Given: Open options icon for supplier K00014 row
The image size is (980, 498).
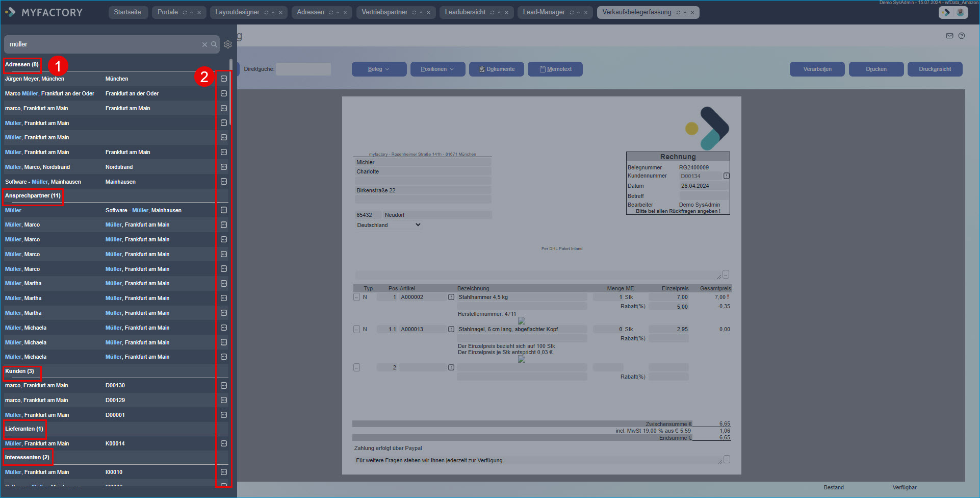Looking at the screenshot, I should click(224, 443).
